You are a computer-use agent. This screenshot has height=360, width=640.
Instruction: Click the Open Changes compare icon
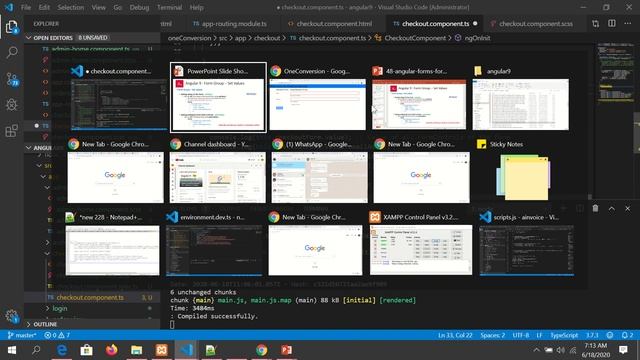pos(596,24)
